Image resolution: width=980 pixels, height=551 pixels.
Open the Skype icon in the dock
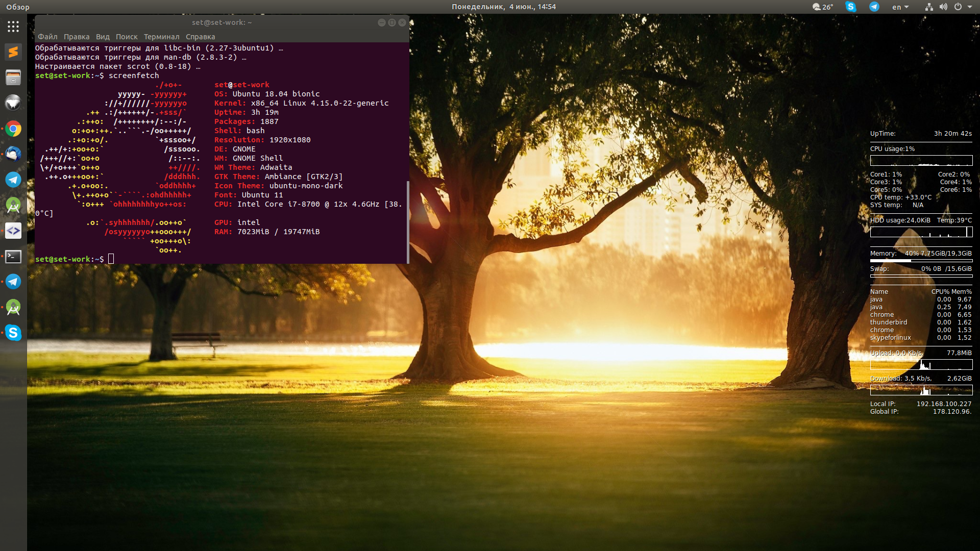[13, 333]
